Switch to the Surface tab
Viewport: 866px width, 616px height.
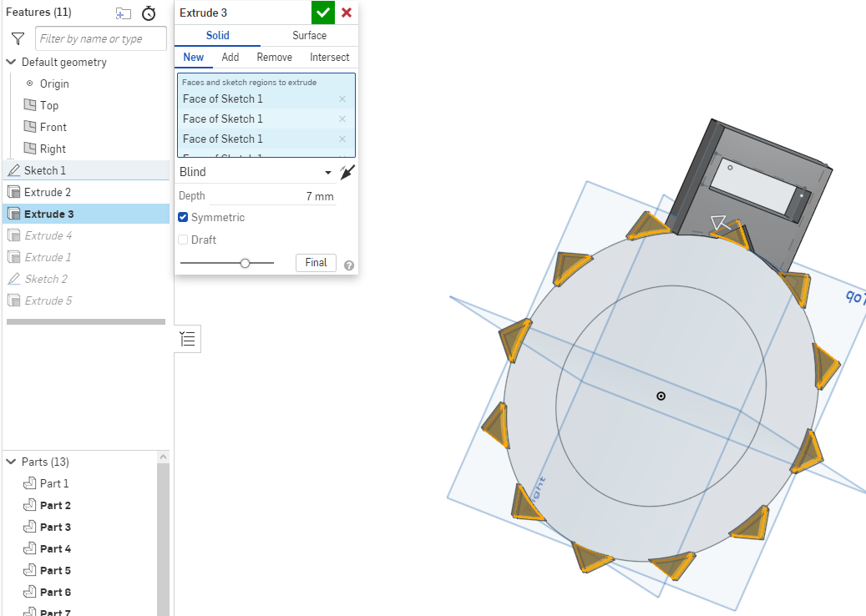309,35
